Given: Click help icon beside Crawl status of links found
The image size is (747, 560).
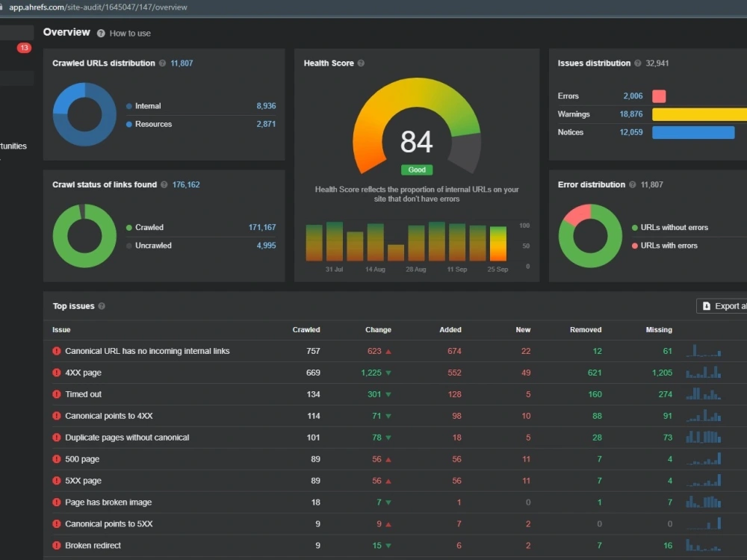Looking at the screenshot, I should point(164,184).
